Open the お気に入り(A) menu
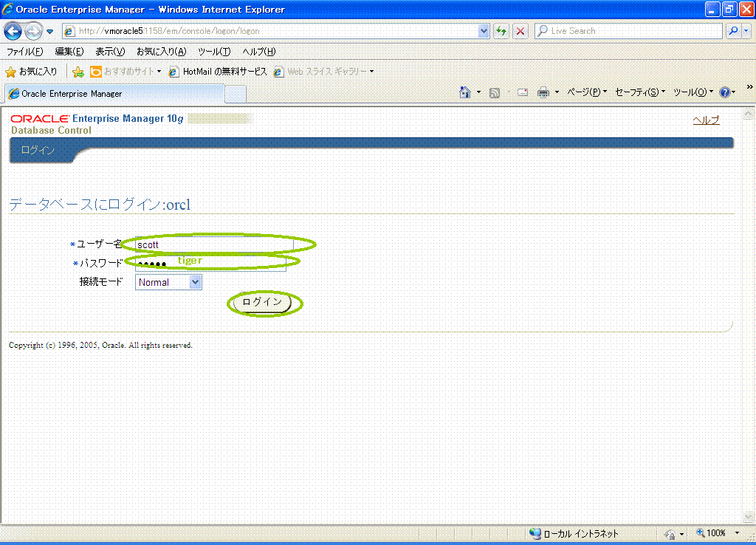The width and height of the screenshot is (756, 545). (x=161, y=52)
